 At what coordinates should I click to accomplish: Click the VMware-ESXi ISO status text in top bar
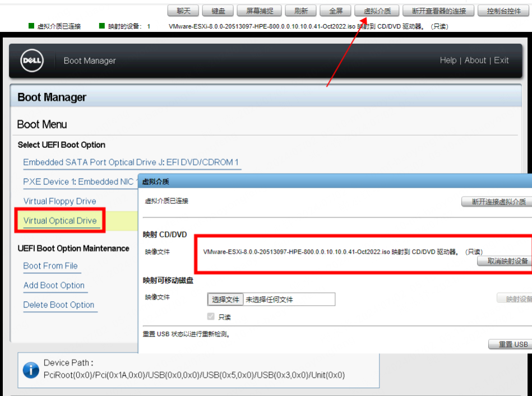click(x=308, y=26)
